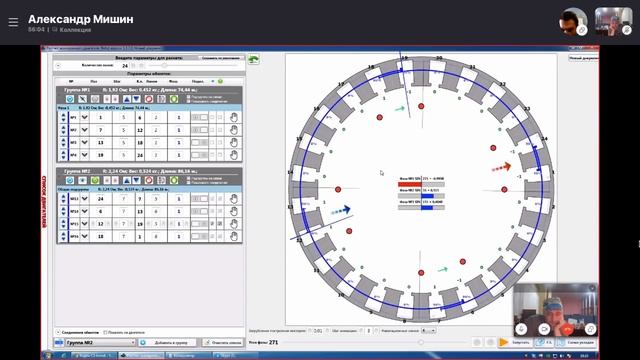640x360 pixels.
Task: Click the grid icon in Группа №1 toolbar
Action: [x=161, y=99]
